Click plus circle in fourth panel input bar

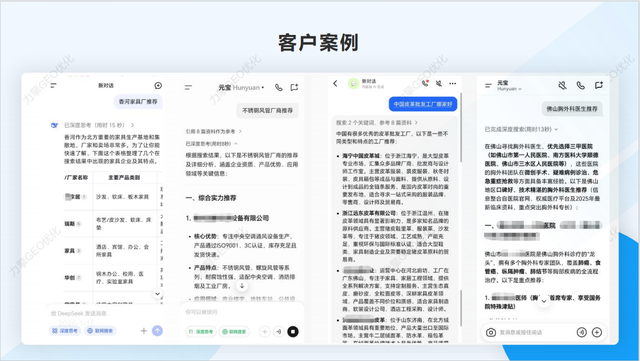click(x=597, y=332)
